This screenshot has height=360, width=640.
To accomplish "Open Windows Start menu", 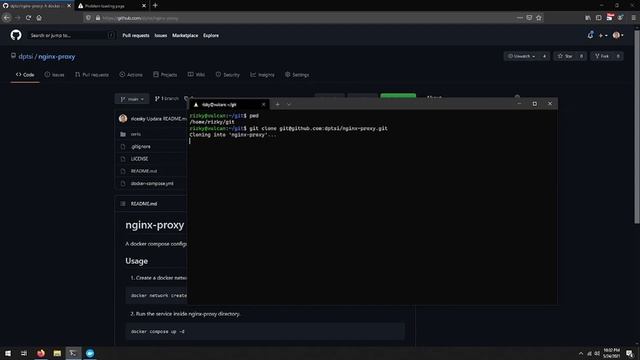I will pos(8,353).
